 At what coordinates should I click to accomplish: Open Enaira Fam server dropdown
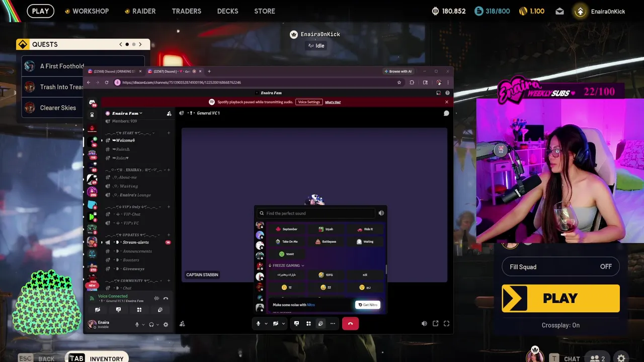127,114
